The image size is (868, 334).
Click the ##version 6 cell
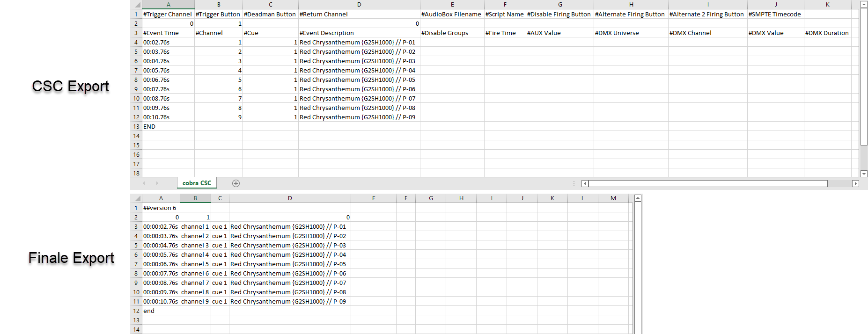161,208
